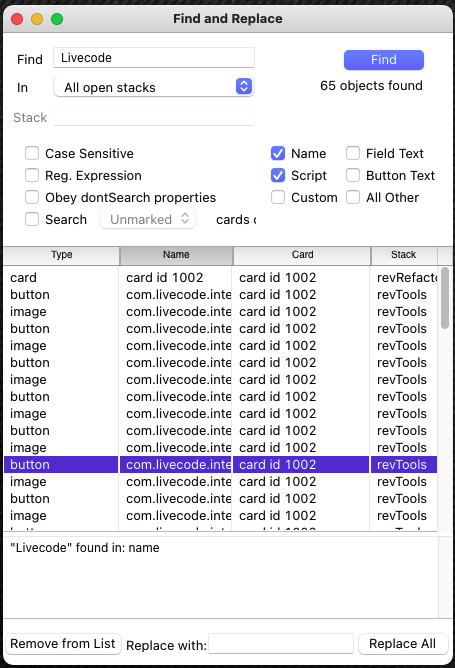The width and height of the screenshot is (455, 668).
Task: Toggle Obey dontSearch properties checkbox
Action: point(32,197)
